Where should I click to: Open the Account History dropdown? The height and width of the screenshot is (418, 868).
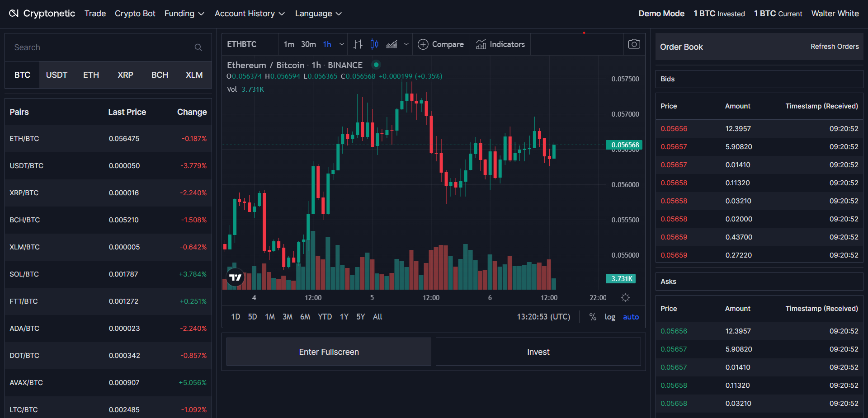(x=250, y=14)
